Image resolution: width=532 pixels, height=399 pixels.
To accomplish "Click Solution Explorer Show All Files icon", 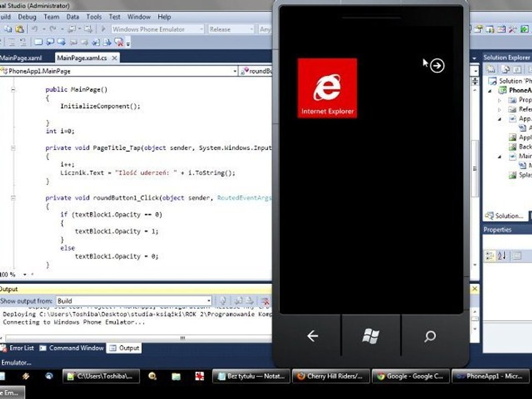I will click(505, 70).
